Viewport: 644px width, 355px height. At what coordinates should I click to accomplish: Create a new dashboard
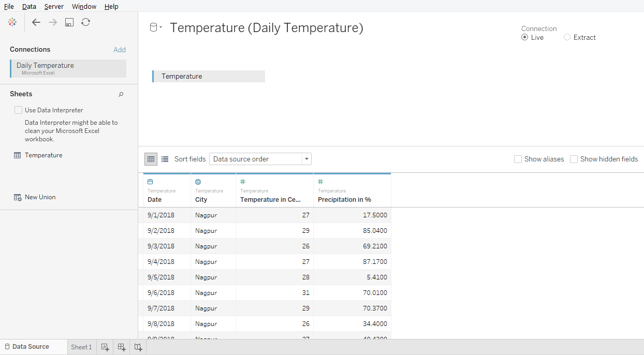[122, 347]
